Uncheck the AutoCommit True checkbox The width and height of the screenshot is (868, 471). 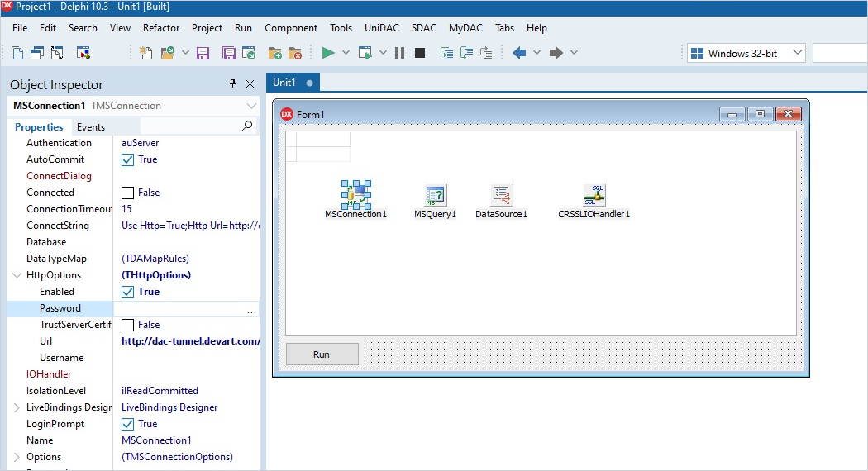pos(128,160)
